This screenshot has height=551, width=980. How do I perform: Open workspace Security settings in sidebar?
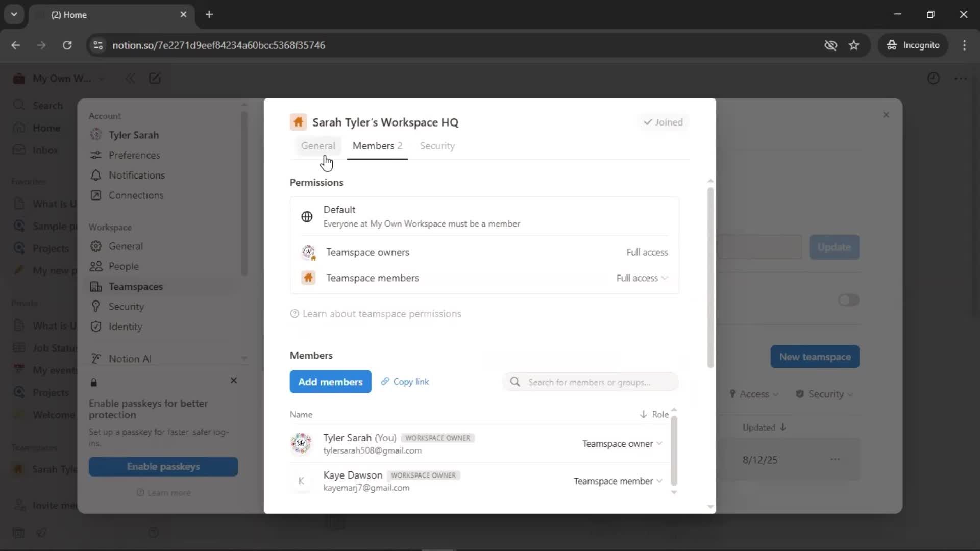(x=163, y=307)
